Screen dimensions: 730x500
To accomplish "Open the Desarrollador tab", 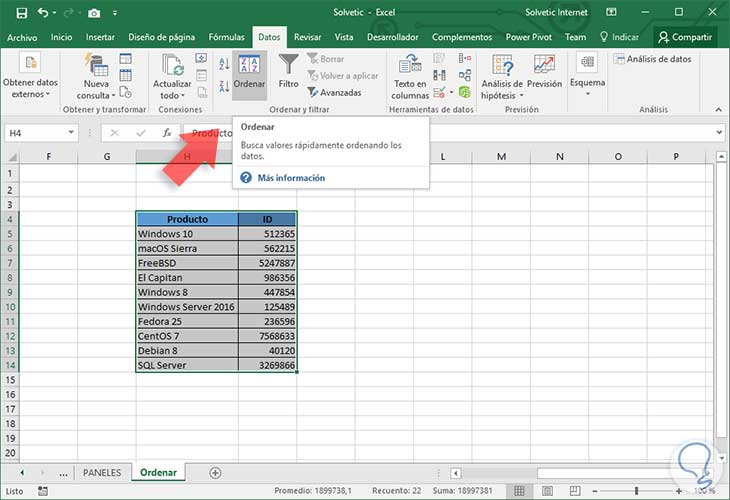I will coord(392,37).
